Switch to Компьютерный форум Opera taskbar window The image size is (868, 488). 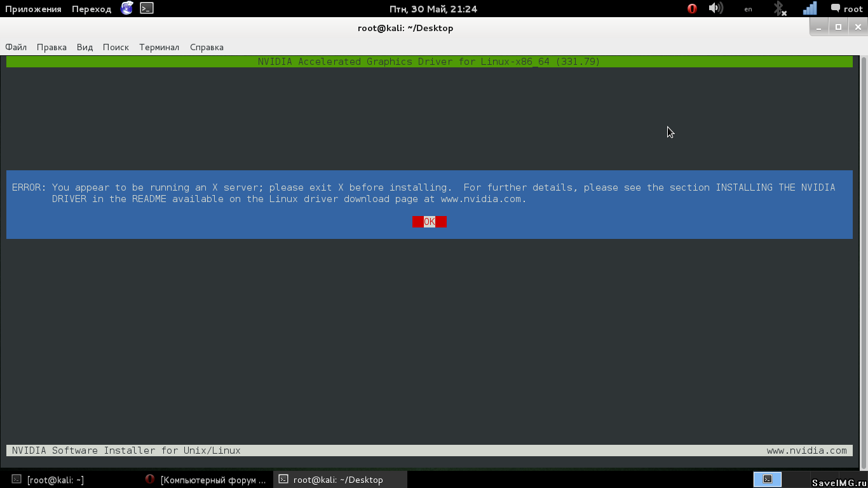point(205,480)
